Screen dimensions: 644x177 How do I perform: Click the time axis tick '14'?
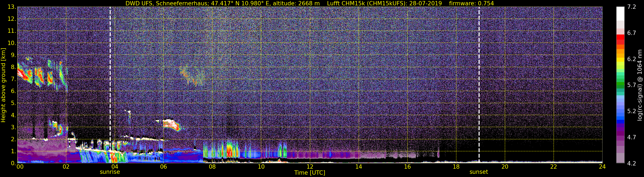coord(358,167)
